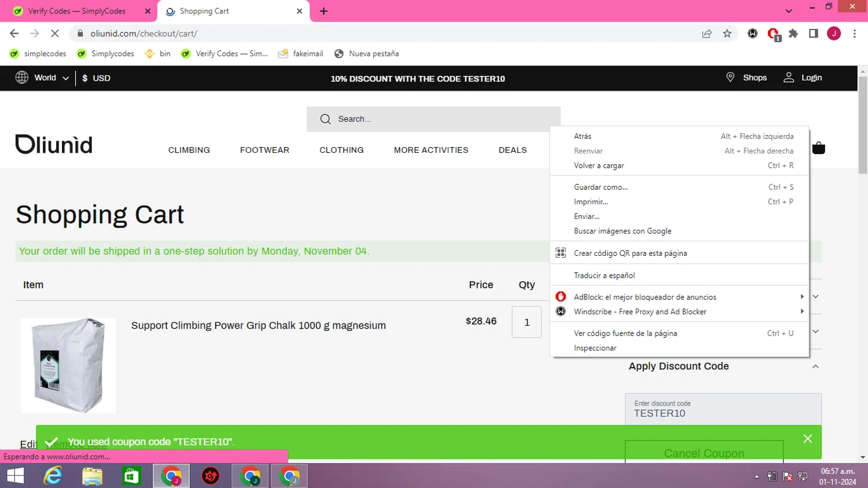Switch to Verify Codes — SimplyCodes tab

[x=76, y=11]
